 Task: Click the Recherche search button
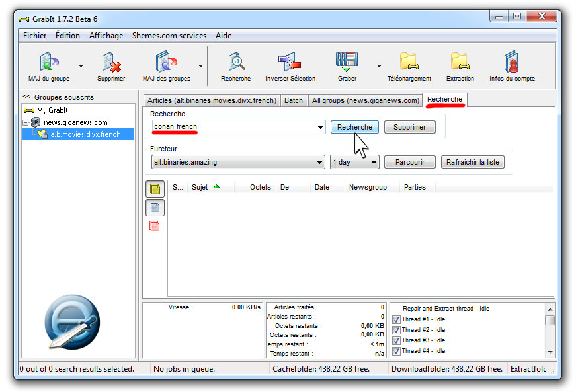coord(354,127)
